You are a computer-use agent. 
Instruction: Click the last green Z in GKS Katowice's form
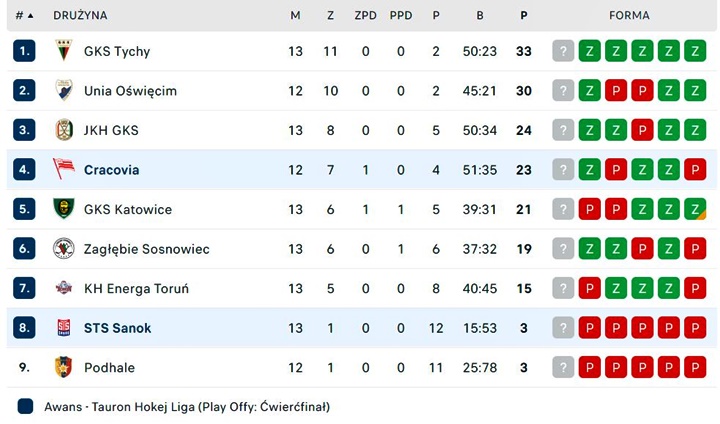[695, 209]
